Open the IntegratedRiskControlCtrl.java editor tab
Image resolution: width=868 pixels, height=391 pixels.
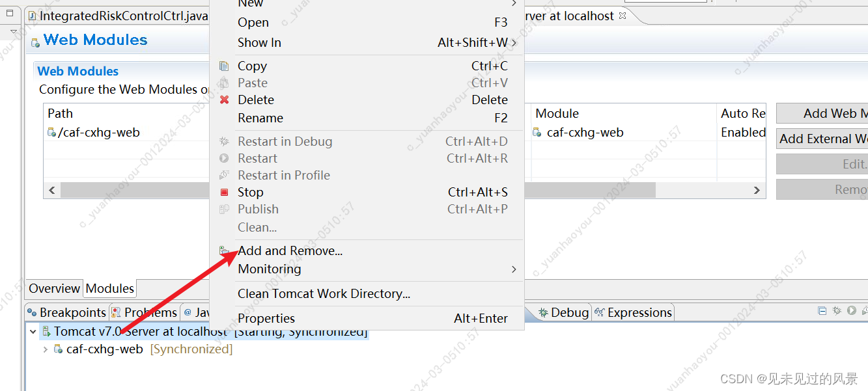[118, 16]
